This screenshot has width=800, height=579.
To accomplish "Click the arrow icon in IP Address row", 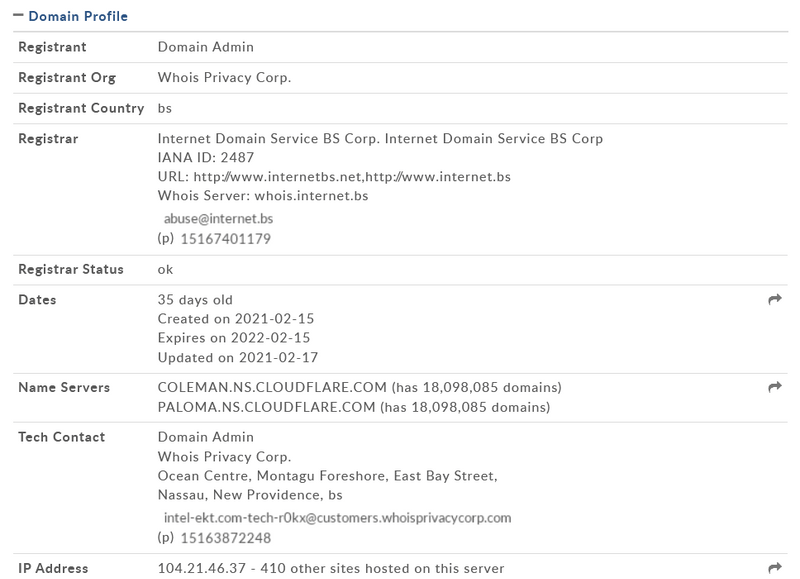I will (x=774, y=567).
